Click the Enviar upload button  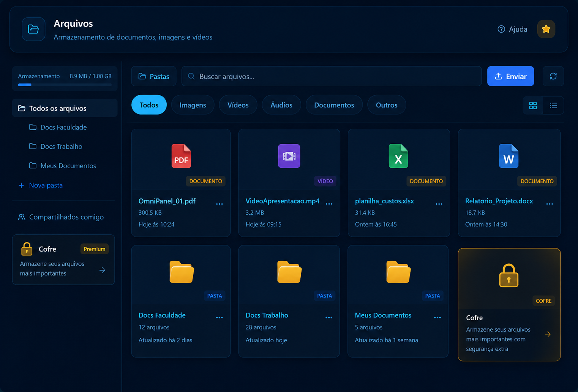point(510,76)
